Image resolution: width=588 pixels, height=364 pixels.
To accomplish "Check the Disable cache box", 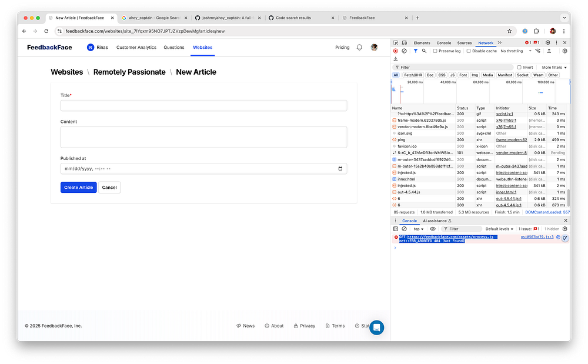I will [469, 51].
